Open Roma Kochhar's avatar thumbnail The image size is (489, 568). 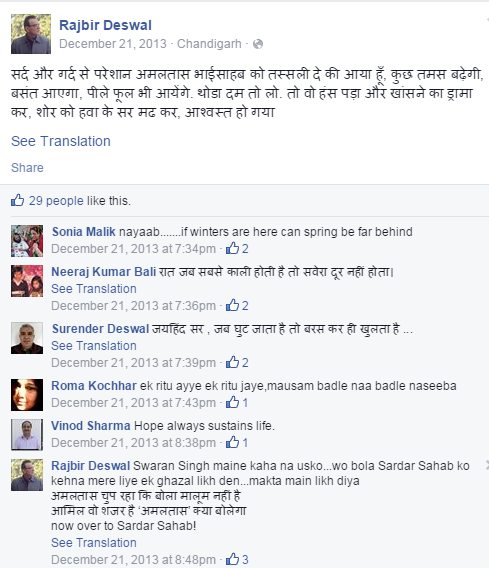pyautogui.click(x=27, y=395)
